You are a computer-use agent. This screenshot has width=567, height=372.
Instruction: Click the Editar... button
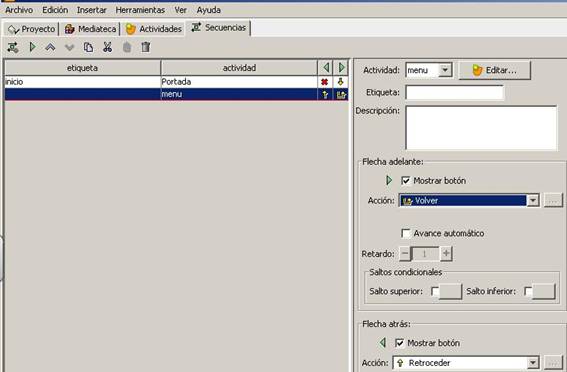pyautogui.click(x=495, y=70)
